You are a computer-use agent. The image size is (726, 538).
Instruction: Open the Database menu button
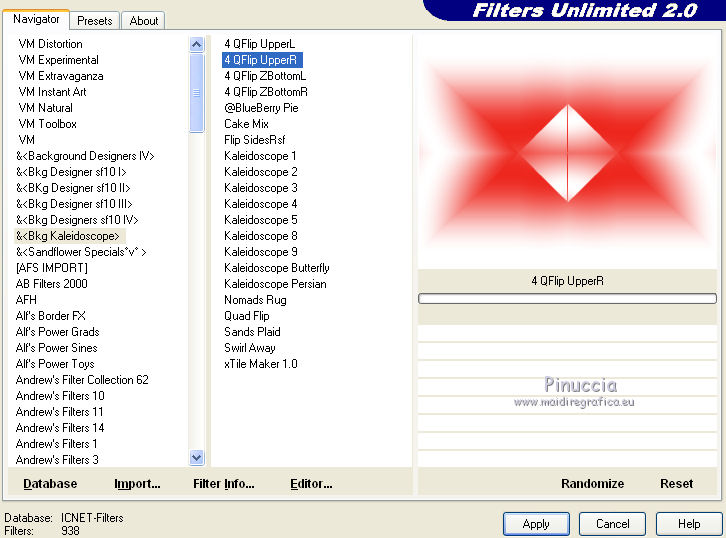[x=50, y=484]
